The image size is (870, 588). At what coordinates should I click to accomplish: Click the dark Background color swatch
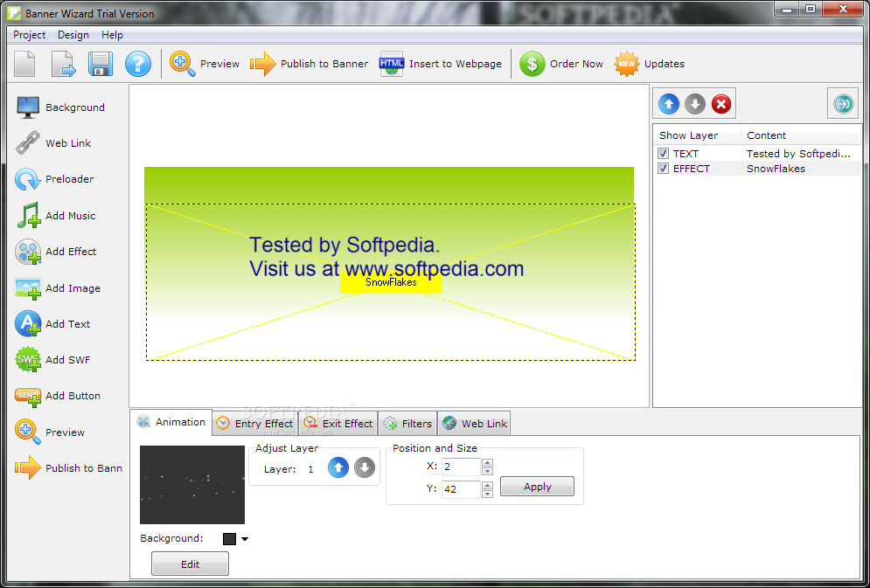pyautogui.click(x=229, y=539)
